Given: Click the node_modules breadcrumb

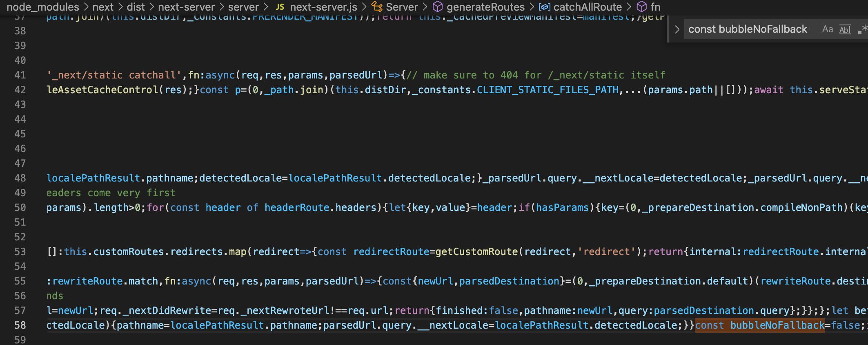Looking at the screenshot, I should click(x=43, y=7).
